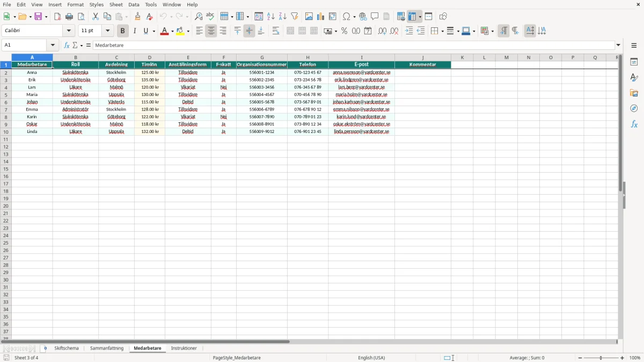Open the underline style dropdown arrow
This screenshot has width=644, height=362.
[x=153, y=31]
